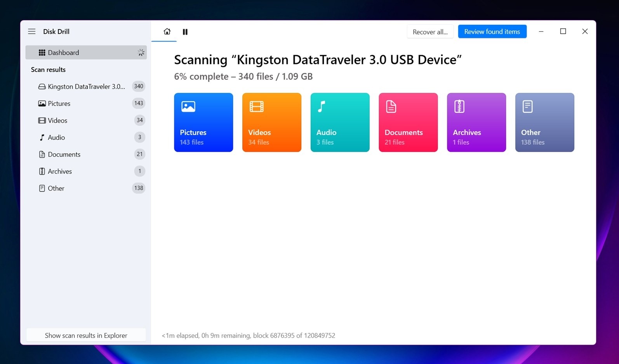Click the Scan results heading

48,70
